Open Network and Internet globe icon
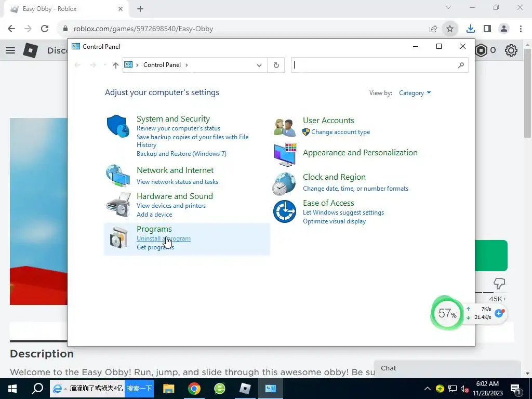The width and height of the screenshot is (532, 399). (118, 176)
